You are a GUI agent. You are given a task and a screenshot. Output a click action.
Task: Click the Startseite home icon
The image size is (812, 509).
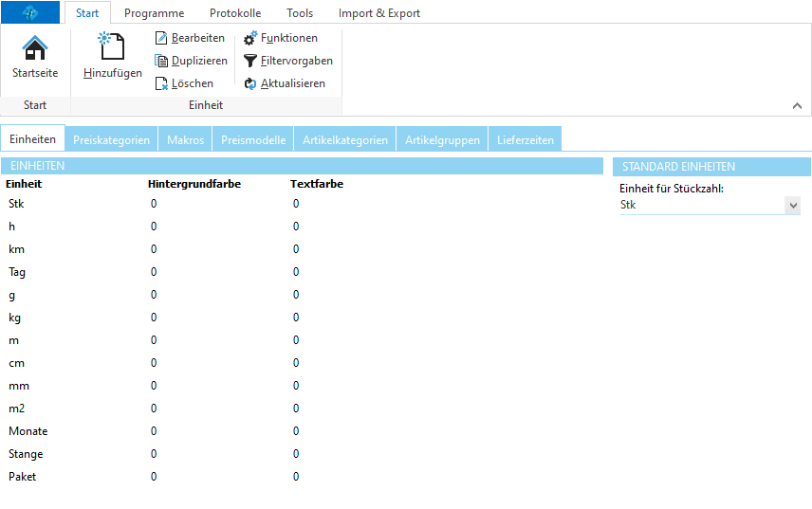click(x=35, y=47)
